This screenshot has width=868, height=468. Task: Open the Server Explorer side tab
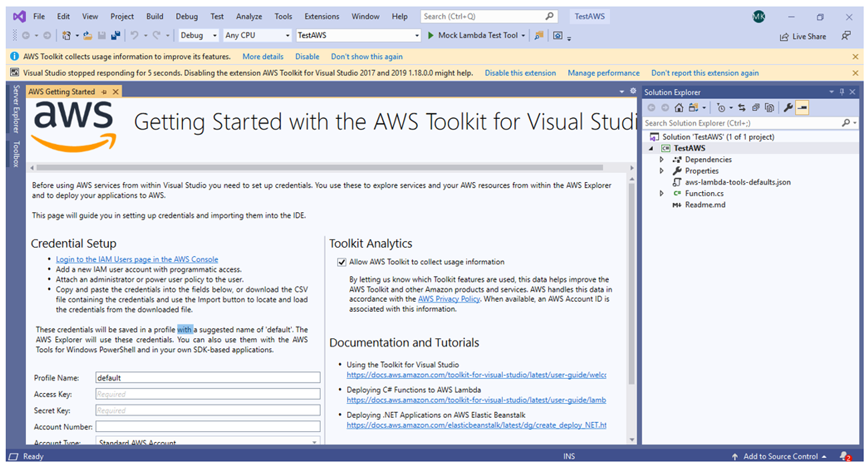point(16,109)
